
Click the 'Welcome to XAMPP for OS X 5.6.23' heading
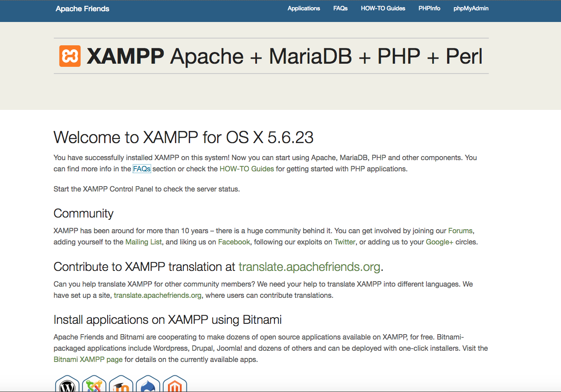pos(183,137)
